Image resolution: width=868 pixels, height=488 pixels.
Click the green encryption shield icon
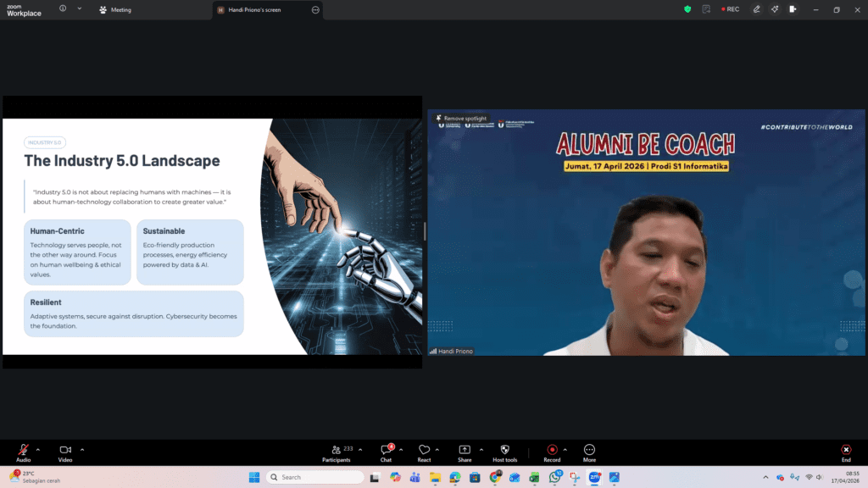click(x=687, y=9)
